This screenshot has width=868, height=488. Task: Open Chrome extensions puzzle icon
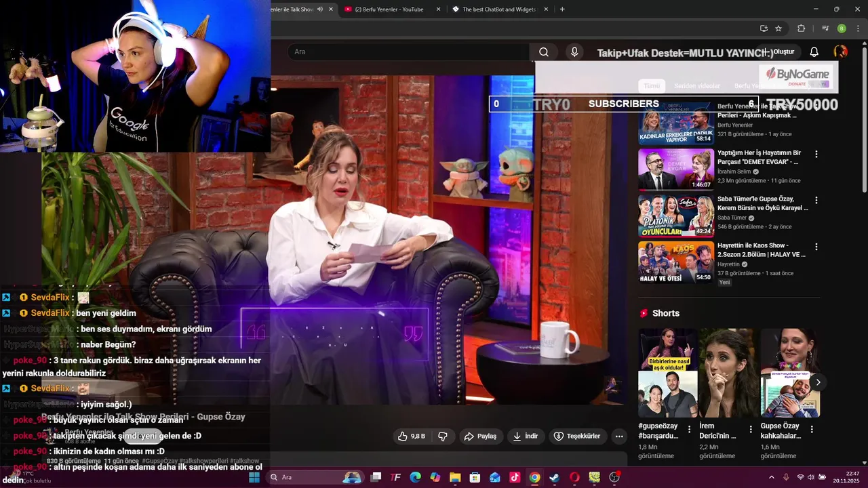[802, 28]
